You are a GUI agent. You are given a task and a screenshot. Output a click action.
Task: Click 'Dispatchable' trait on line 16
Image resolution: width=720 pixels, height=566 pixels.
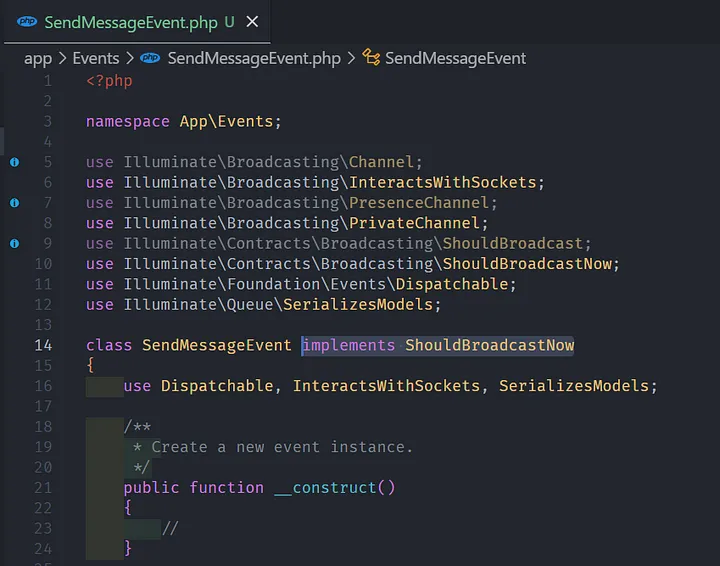[217, 386]
